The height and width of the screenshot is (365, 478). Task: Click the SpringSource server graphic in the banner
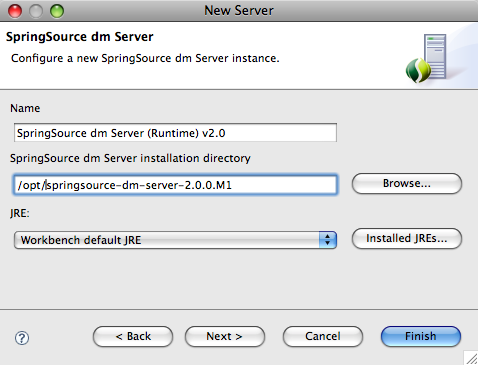[426, 59]
